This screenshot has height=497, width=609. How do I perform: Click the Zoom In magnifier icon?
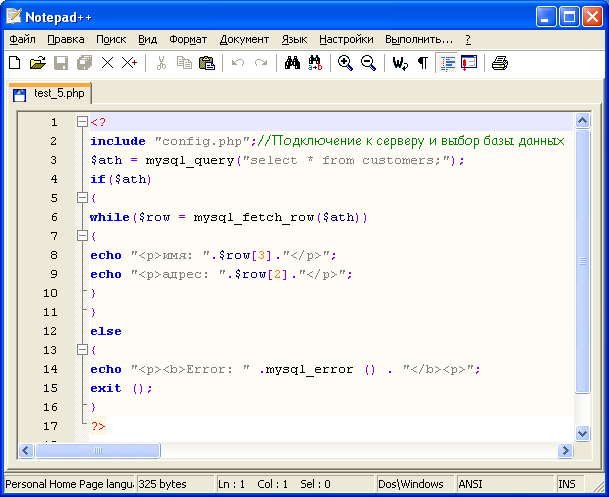[x=345, y=63]
